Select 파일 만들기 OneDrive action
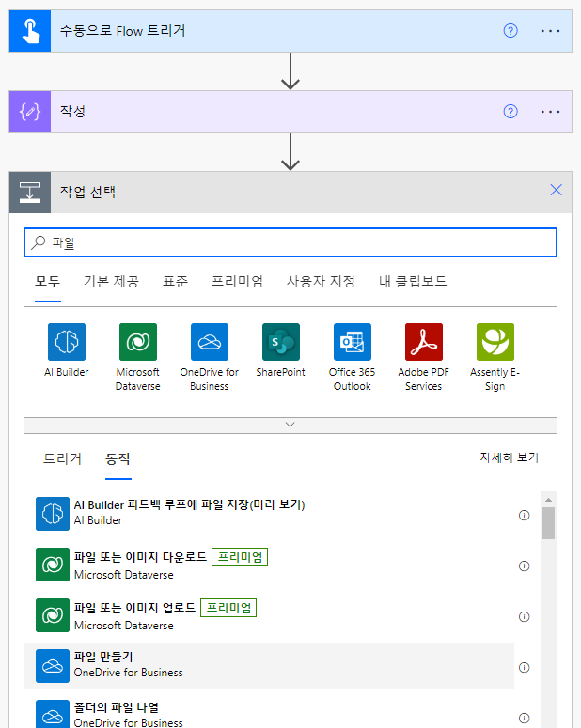The height and width of the screenshot is (728, 581). pos(270,666)
